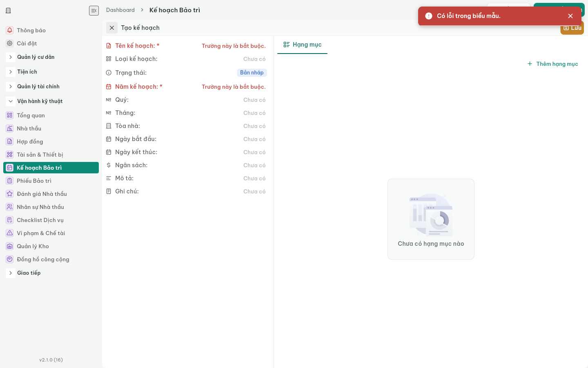Switch to the Hạng mục tab
Image resolution: width=588 pixels, height=368 pixels.
(302, 45)
